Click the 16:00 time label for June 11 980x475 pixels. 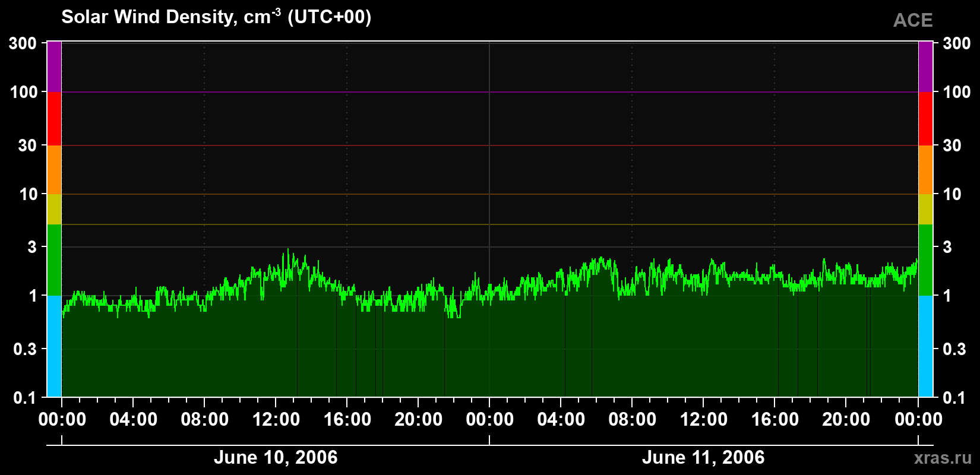click(x=774, y=420)
